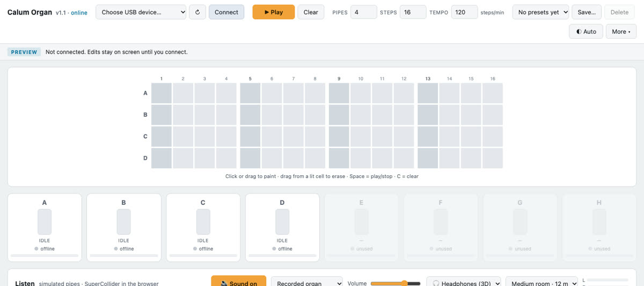Click the unused pipe F key
Image resolution: width=644 pixels, height=286 pixels.
tap(441, 222)
